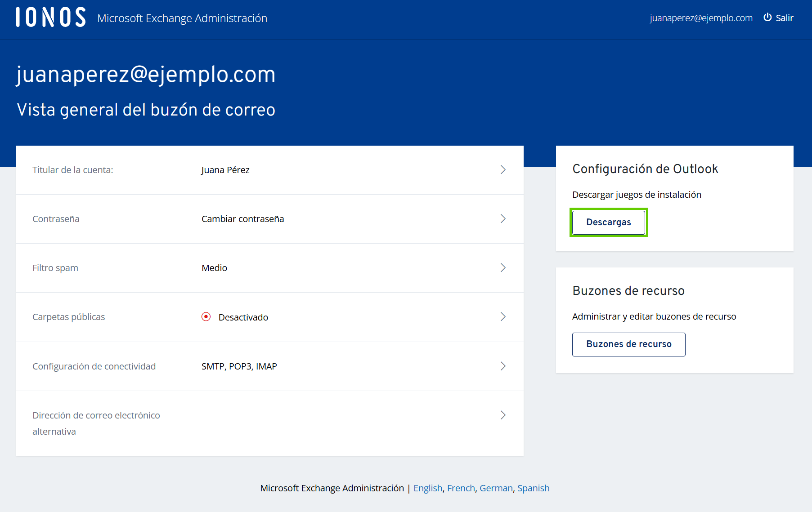Expand the Titular de la cuenta row
The height and width of the screenshot is (512, 812).
click(x=503, y=170)
